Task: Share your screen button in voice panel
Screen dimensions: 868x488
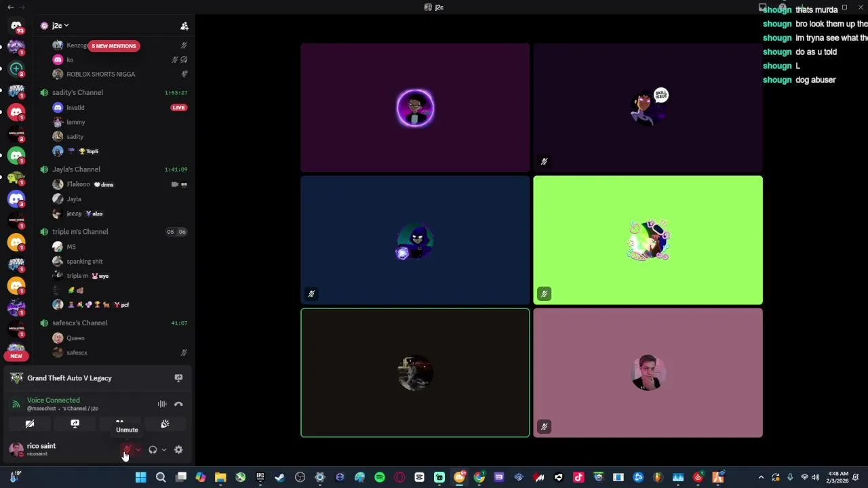Action: click(x=75, y=424)
